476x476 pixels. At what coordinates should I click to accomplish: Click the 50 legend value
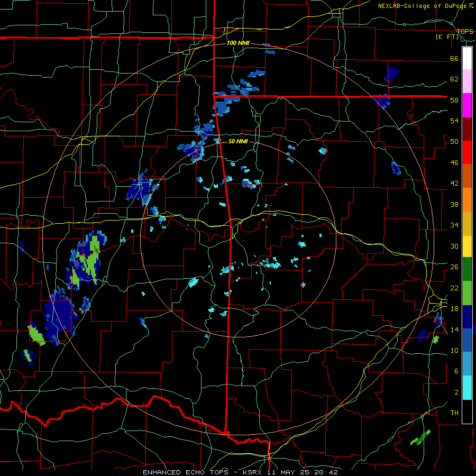pos(454,141)
